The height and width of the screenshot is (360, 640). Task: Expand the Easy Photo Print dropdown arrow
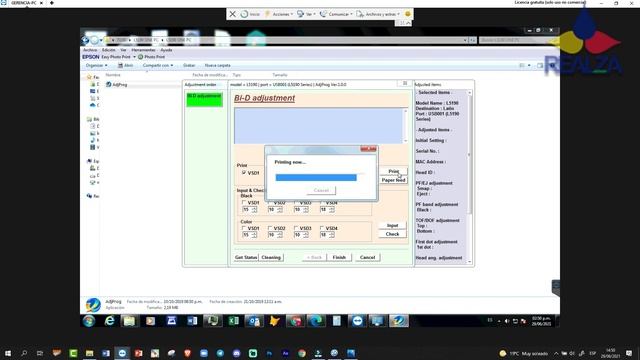(x=134, y=57)
